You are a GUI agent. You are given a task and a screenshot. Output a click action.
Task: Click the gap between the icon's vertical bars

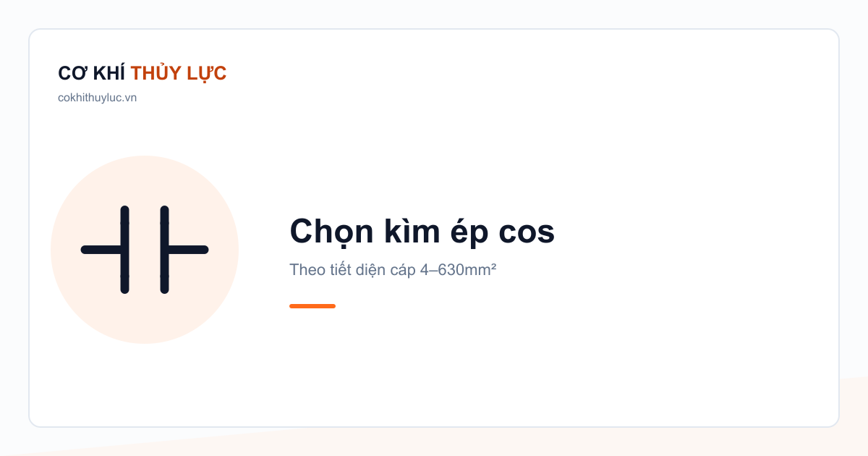pyautogui.click(x=145, y=250)
